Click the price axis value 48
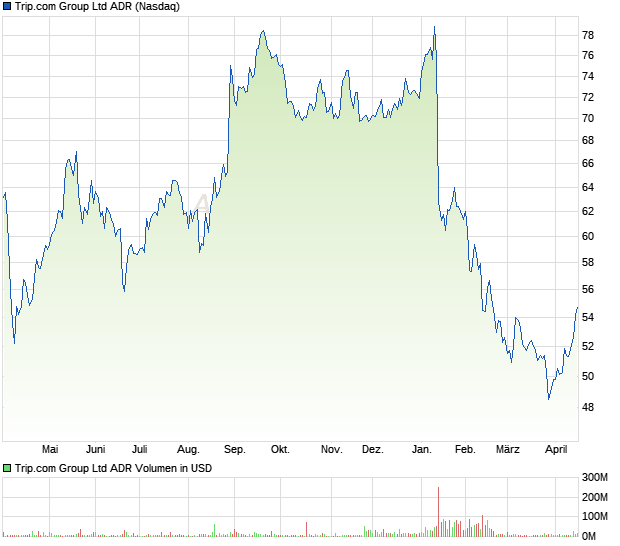 pos(588,407)
